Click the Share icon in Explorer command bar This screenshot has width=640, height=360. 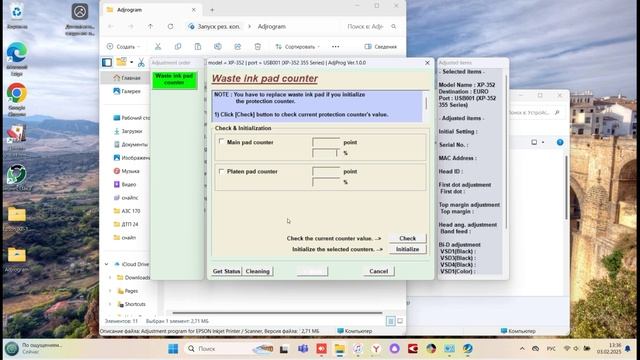(x=238, y=47)
